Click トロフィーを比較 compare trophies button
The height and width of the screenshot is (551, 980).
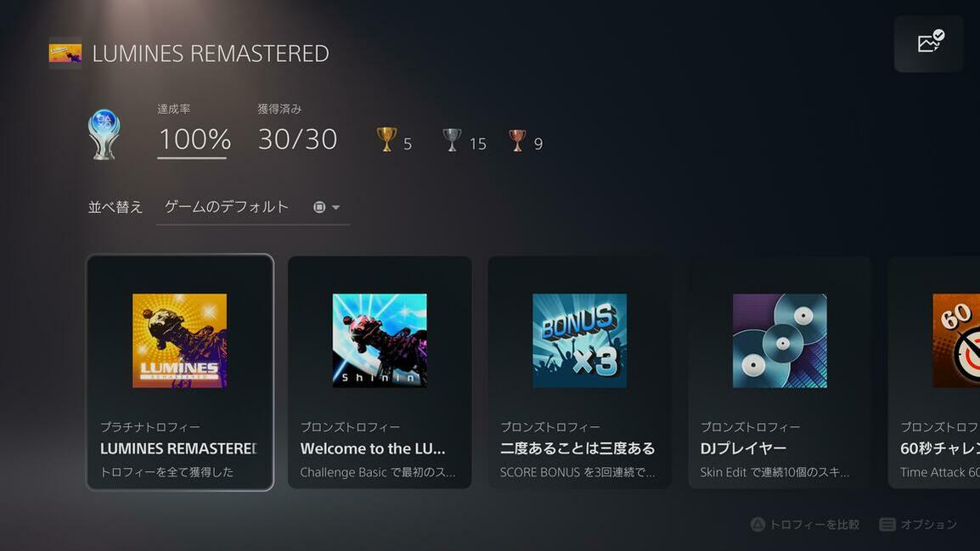[x=805, y=524]
